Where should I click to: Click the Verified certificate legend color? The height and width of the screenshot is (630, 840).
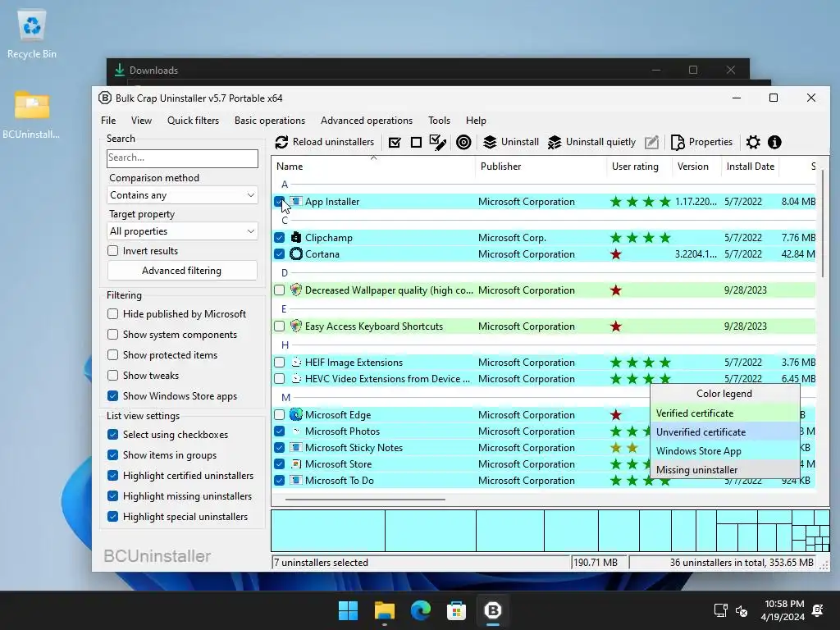[725, 413]
